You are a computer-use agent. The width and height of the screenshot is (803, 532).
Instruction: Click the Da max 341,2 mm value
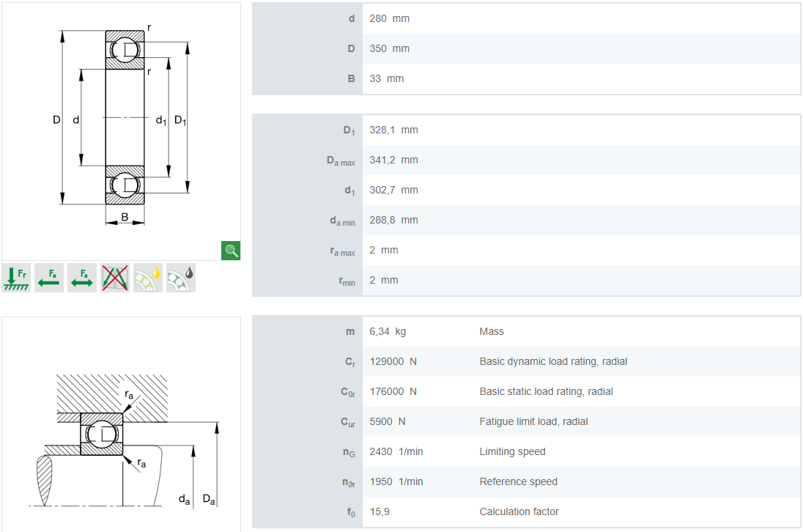coord(394,160)
